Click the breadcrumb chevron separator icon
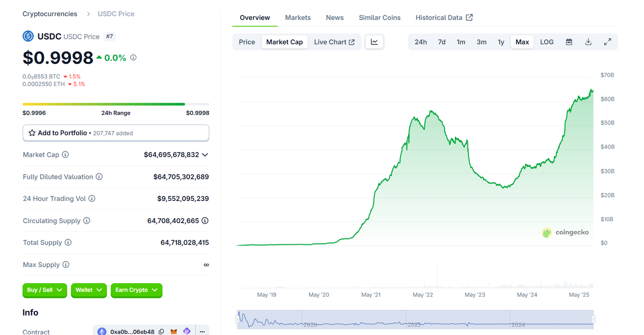This screenshot has width=644, height=335. pyautogui.click(x=88, y=14)
